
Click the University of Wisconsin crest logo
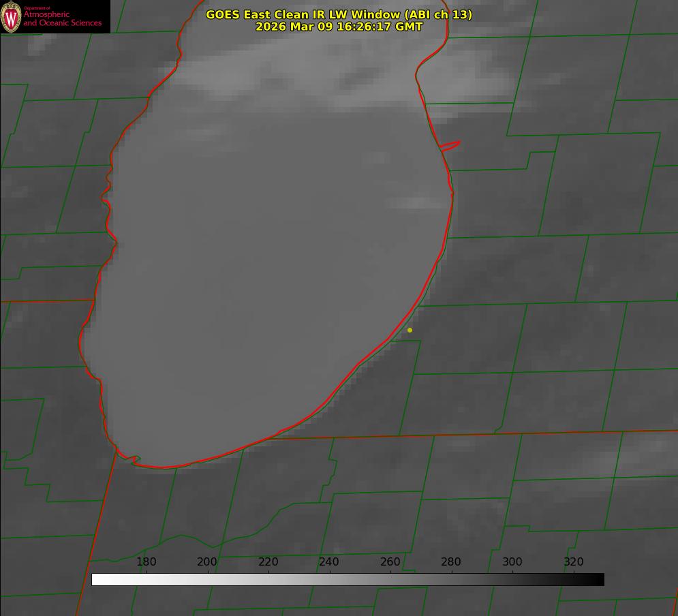[x=11, y=16]
